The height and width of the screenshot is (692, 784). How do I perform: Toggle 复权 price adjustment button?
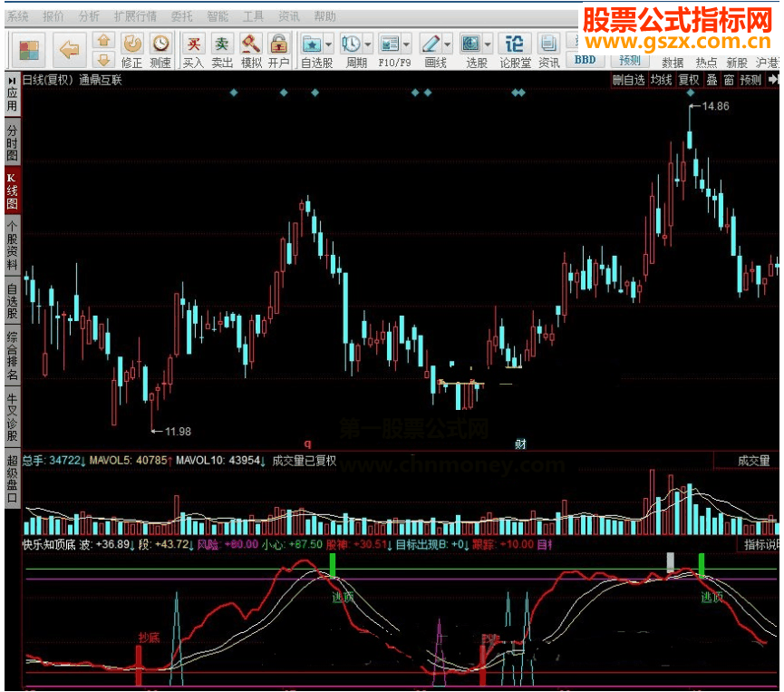tap(689, 80)
